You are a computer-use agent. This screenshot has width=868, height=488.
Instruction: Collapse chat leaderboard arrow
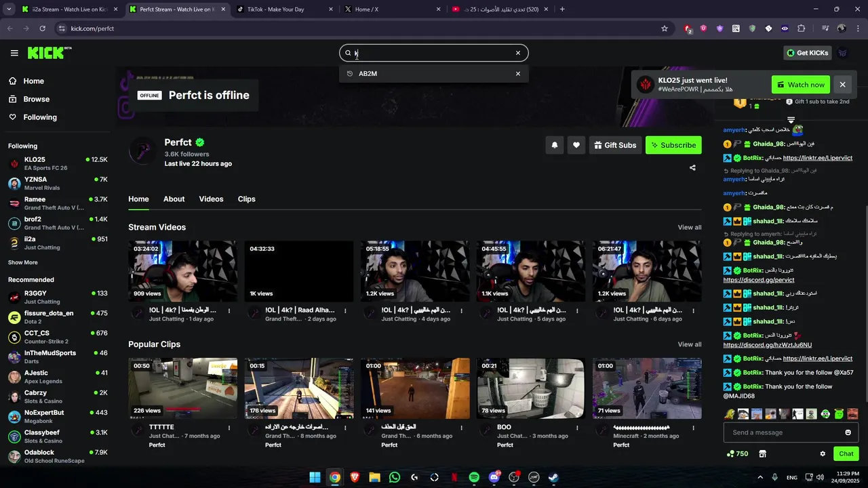pos(791,120)
